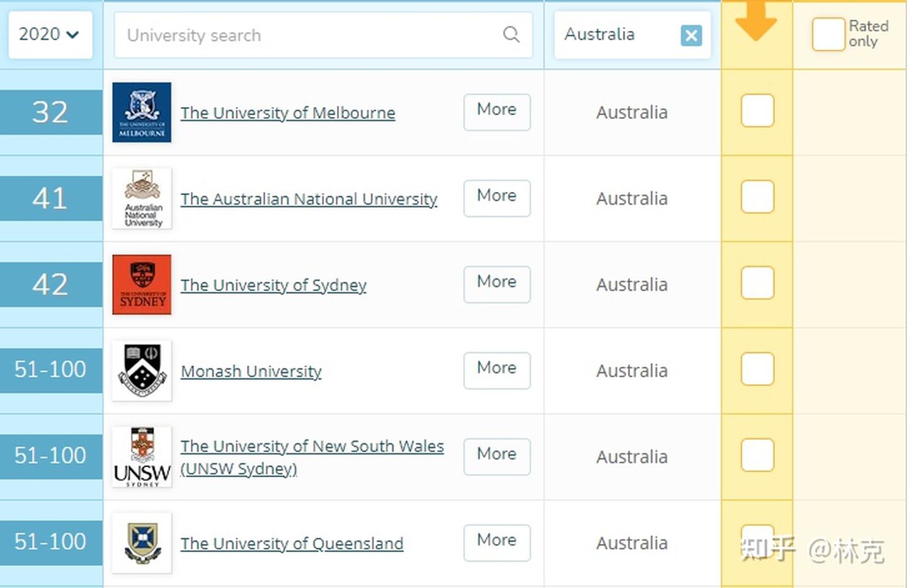The width and height of the screenshot is (907, 588).
Task: Click More for Australian National University
Action: [x=497, y=198]
